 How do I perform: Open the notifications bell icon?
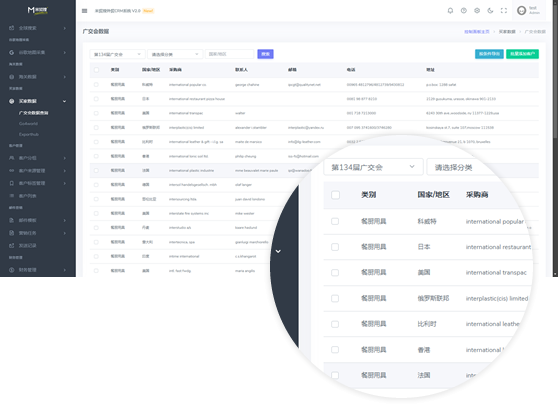pyautogui.click(x=450, y=11)
